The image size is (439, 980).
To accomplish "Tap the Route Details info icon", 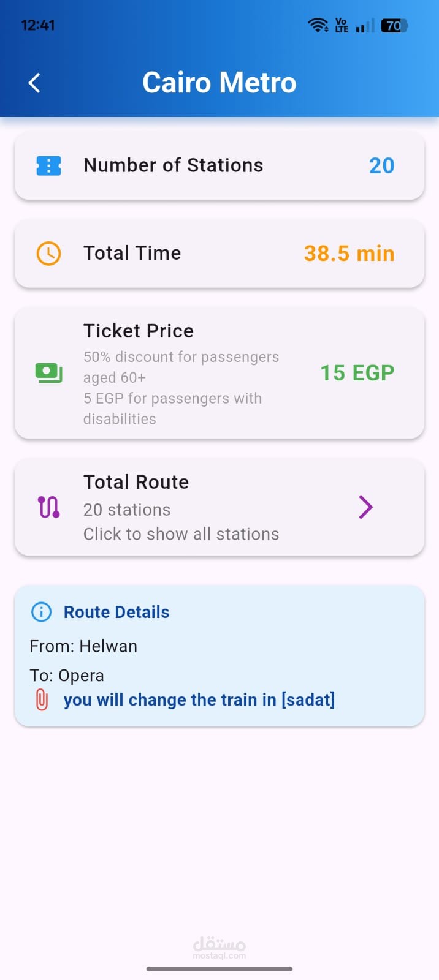I will click(x=41, y=612).
